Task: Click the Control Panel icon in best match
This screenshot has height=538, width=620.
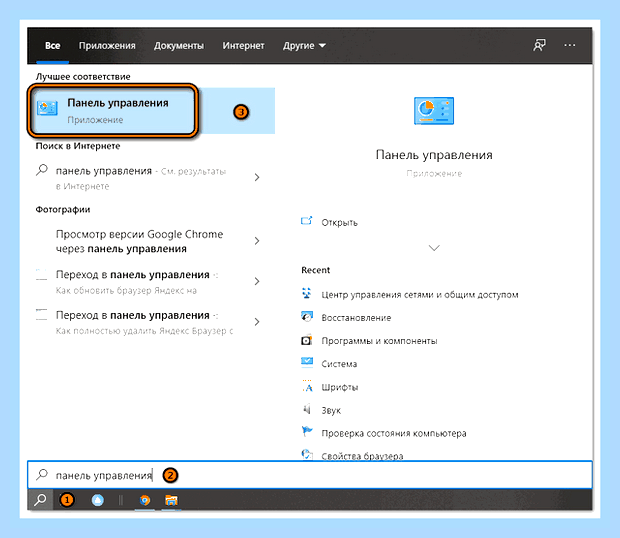Action: pyautogui.click(x=47, y=108)
